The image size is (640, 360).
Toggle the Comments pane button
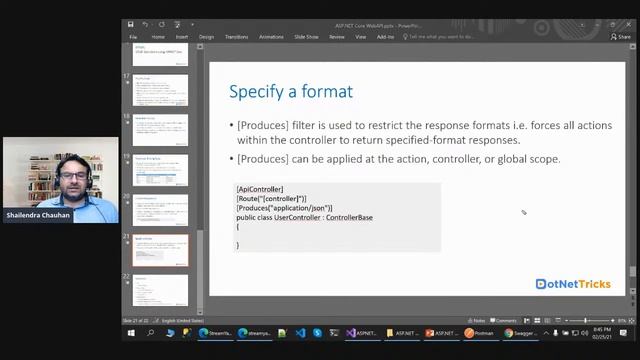tap(503, 321)
